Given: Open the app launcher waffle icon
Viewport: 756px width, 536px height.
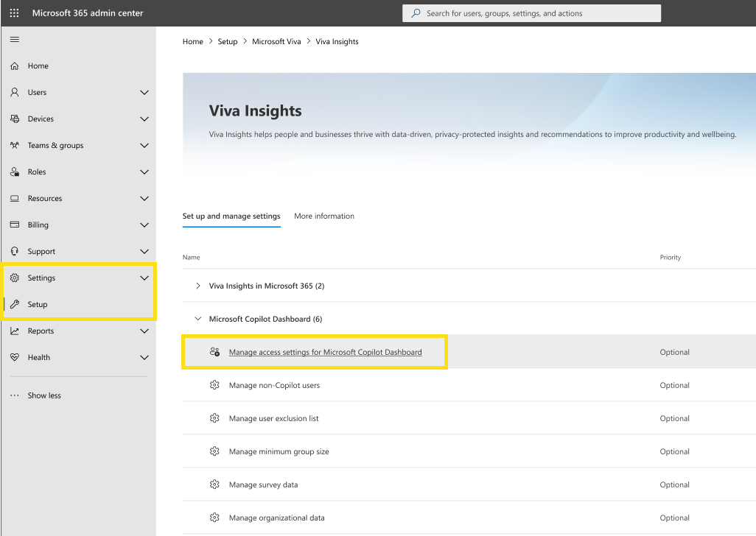Looking at the screenshot, I should [15, 13].
